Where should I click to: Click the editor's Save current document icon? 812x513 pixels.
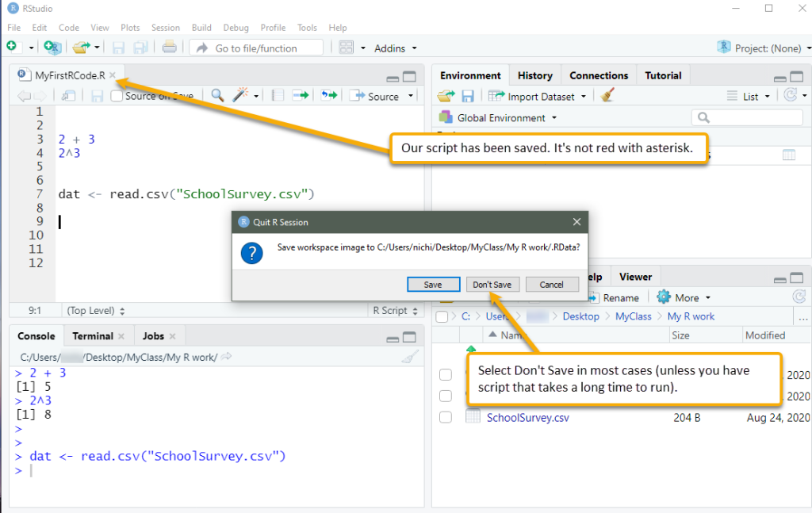[x=97, y=96]
